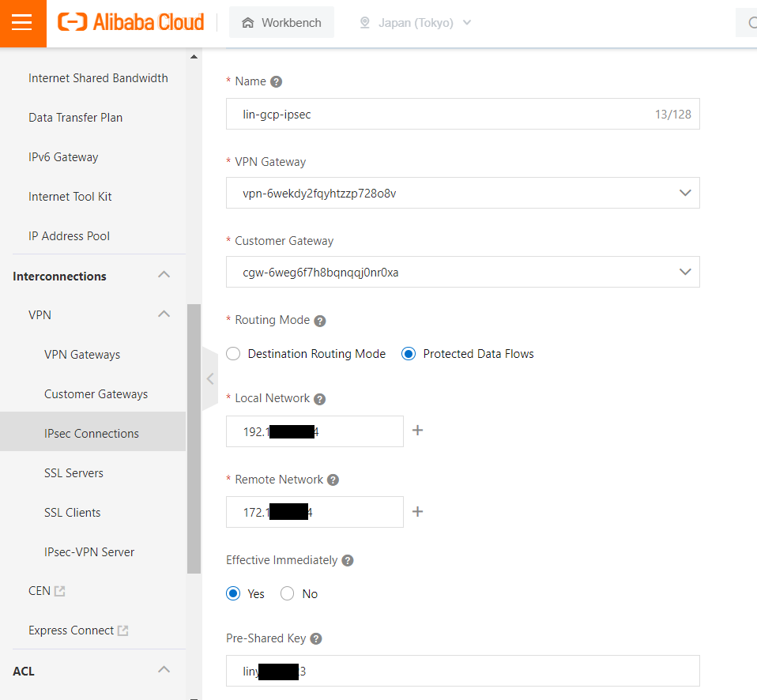Viewport: 757px width, 700px height.
Task: Collapse the sidebar with the arrow handle
Action: point(209,378)
